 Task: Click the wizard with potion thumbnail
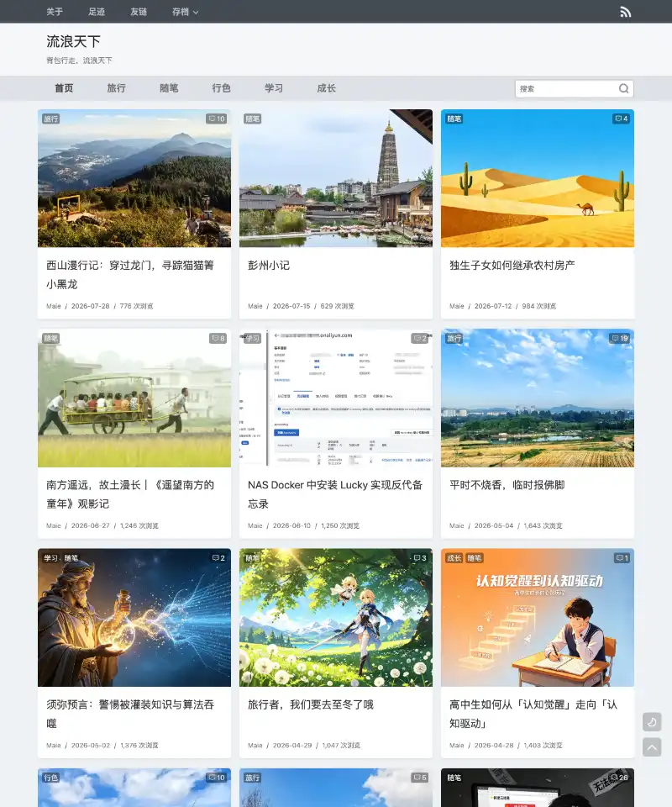click(x=134, y=618)
